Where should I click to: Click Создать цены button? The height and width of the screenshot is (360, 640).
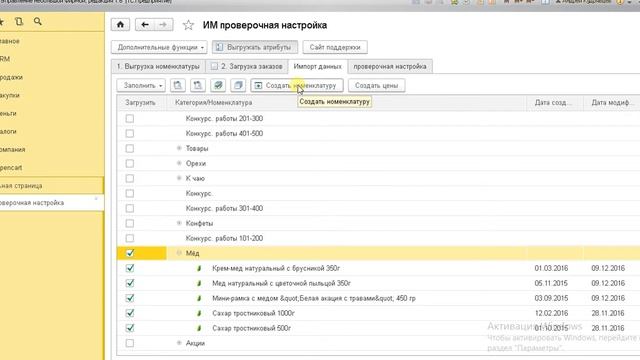point(376,85)
